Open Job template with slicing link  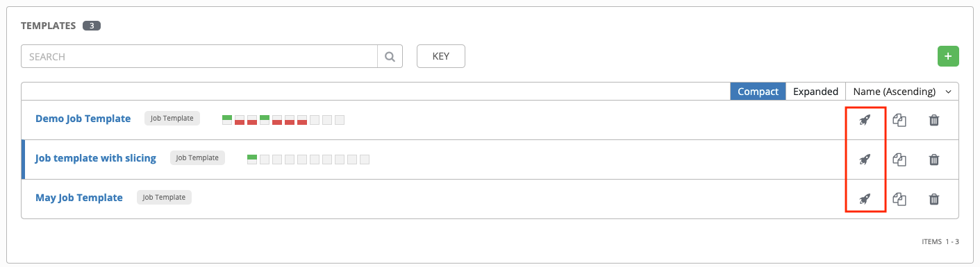pos(96,158)
